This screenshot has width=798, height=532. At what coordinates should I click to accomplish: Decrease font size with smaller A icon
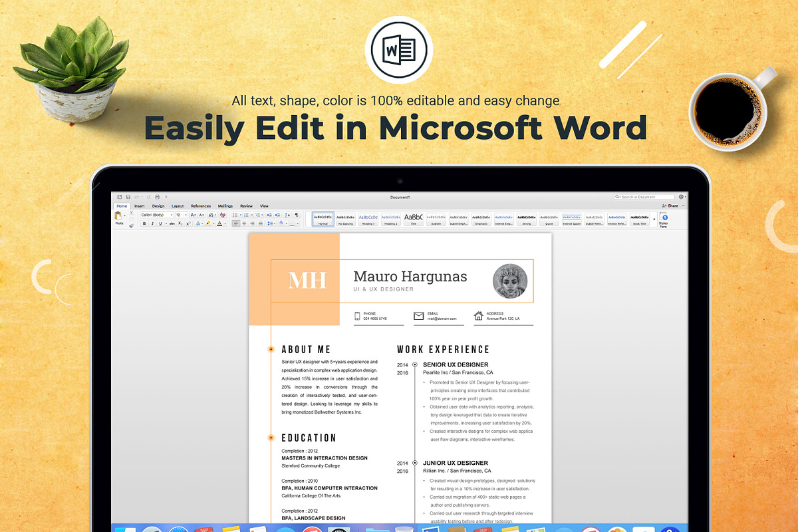[202, 215]
